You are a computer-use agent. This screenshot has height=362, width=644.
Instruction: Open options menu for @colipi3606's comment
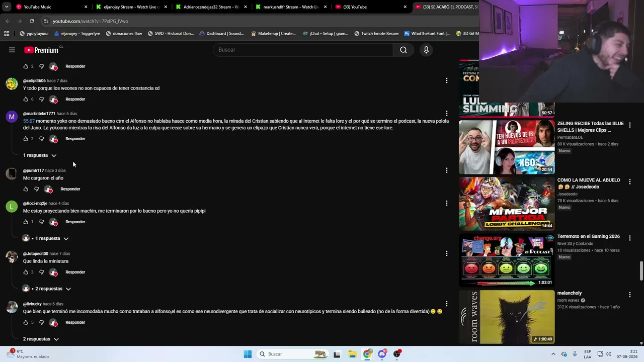pyautogui.click(x=446, y=80)
